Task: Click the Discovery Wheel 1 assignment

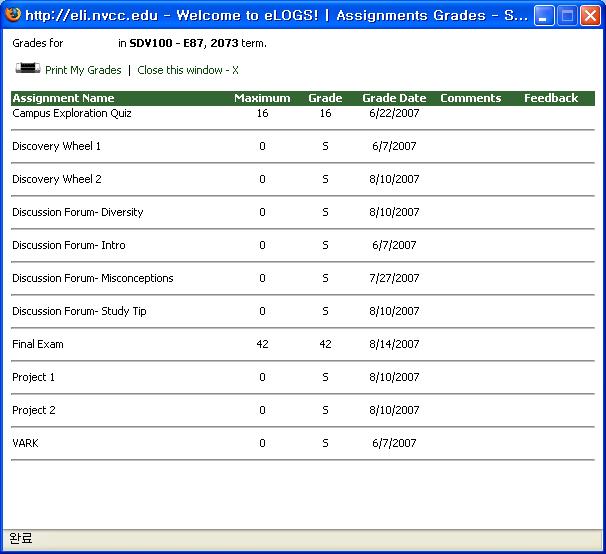Action: tap(57, 146)
